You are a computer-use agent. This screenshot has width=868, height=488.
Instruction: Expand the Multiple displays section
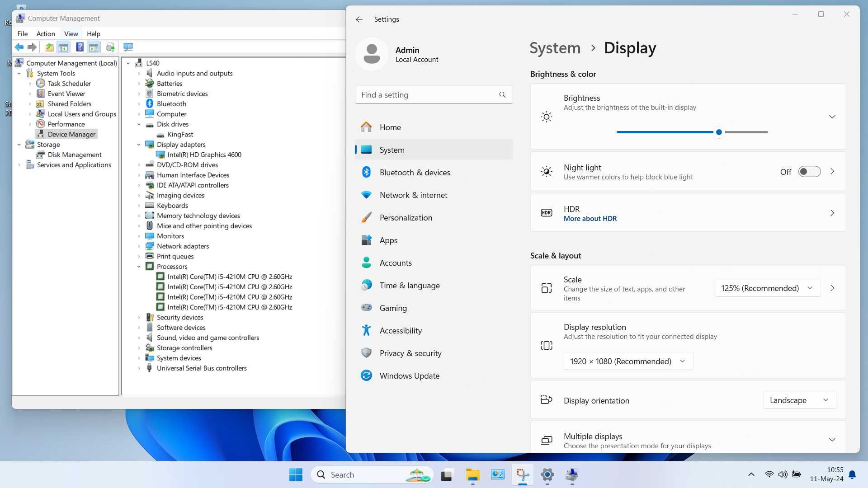[x=832, y=440]
